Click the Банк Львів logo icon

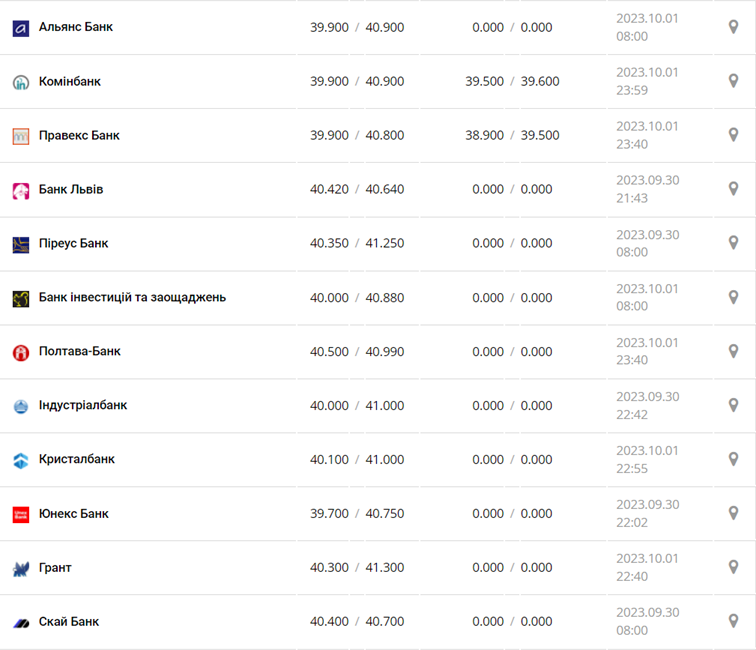coord(21,190)
